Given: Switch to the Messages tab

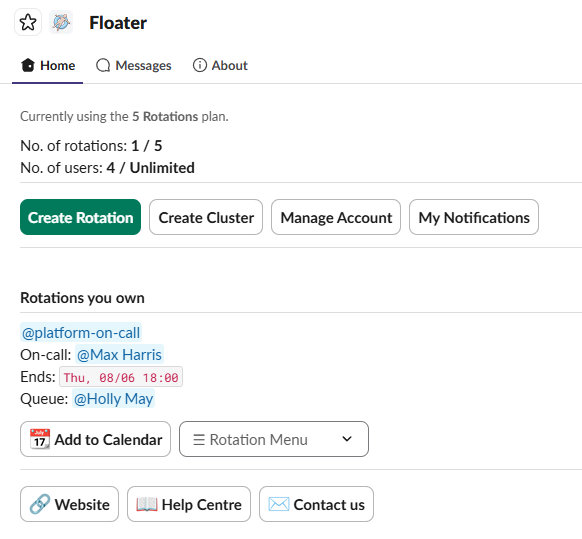Looking at the screenshot, I should 134,65.
